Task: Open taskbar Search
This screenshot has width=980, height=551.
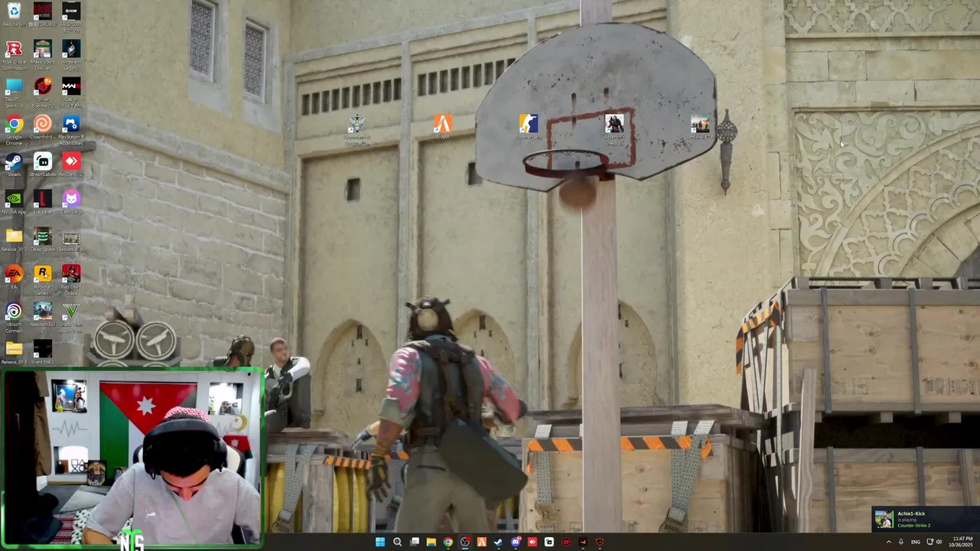Action: 397,542
